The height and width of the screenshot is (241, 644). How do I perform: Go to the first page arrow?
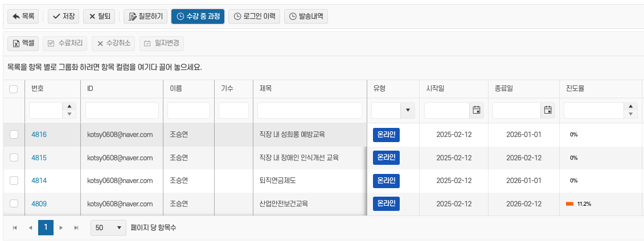tap(15, 228)
